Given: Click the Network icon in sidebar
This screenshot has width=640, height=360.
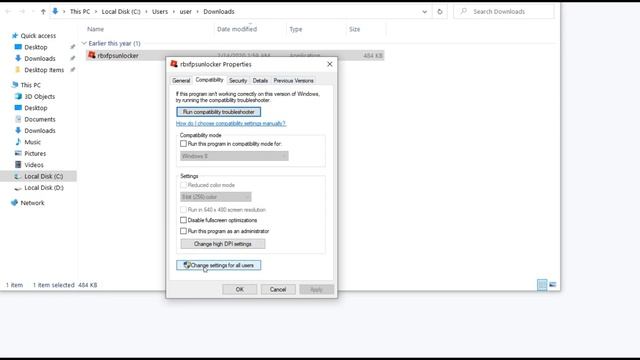Looking at the screenshot, I should point(15,203).
